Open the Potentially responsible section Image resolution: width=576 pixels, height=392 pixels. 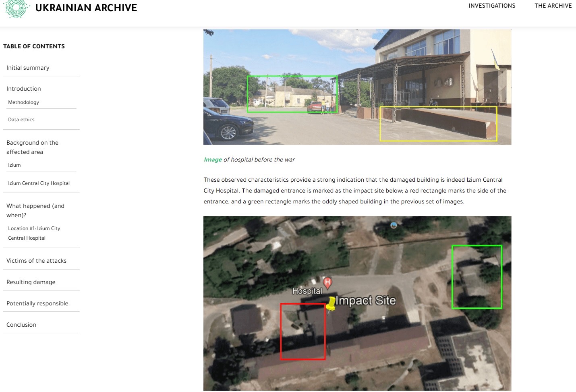point(37,303)
